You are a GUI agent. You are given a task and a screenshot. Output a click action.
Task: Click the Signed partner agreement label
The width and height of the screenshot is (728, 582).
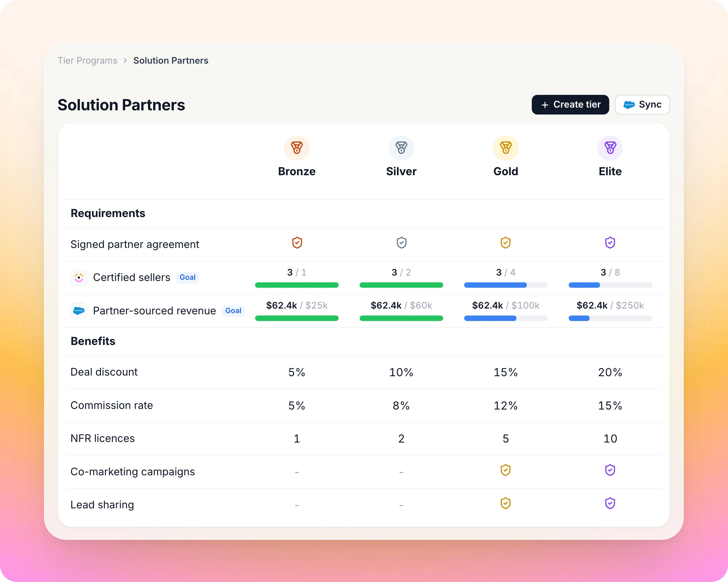(135, 244)
